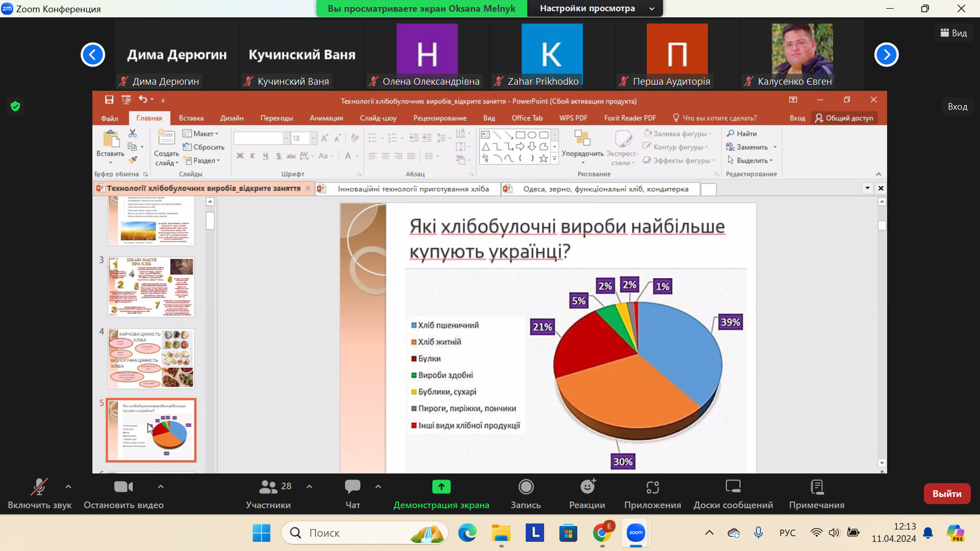The width and height of the screenshot is (980, 551).
Task: Click the Annotations notepad icon
Action: pos(817,487)
